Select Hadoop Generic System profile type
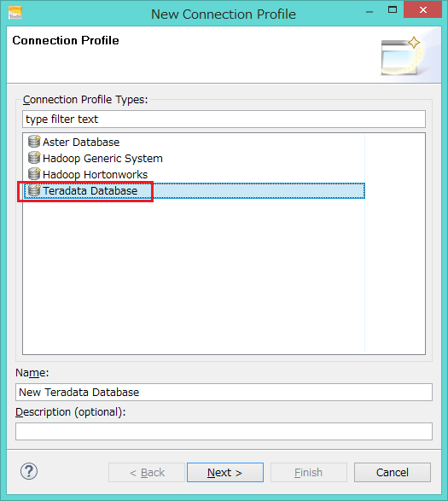The image size is (448, 501). pos(102,158)
